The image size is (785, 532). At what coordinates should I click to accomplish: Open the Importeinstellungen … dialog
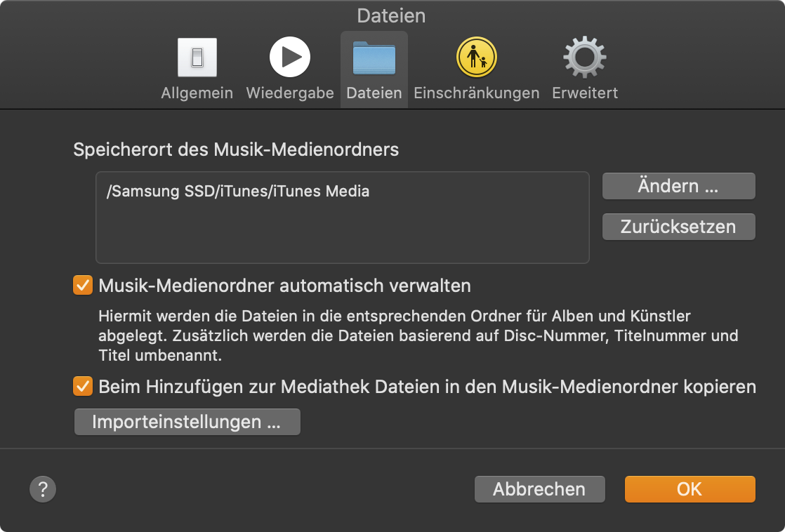187,423
